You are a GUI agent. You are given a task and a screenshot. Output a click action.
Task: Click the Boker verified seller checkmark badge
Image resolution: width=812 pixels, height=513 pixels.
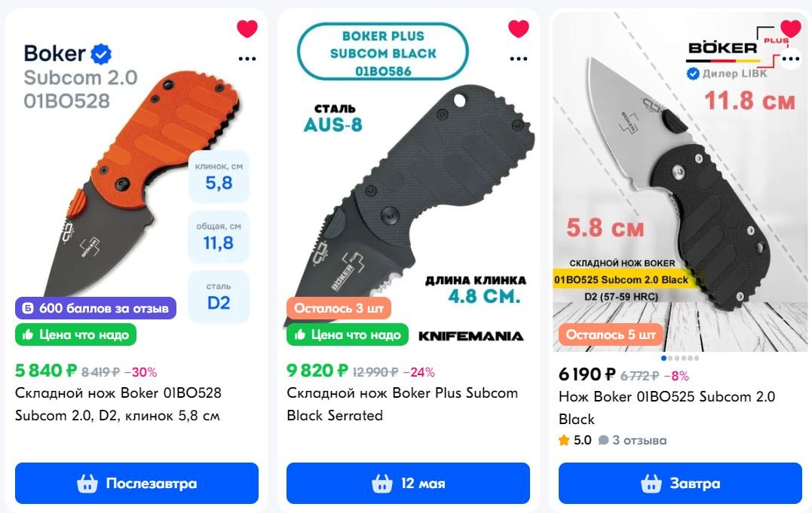(x=101, y=53)
